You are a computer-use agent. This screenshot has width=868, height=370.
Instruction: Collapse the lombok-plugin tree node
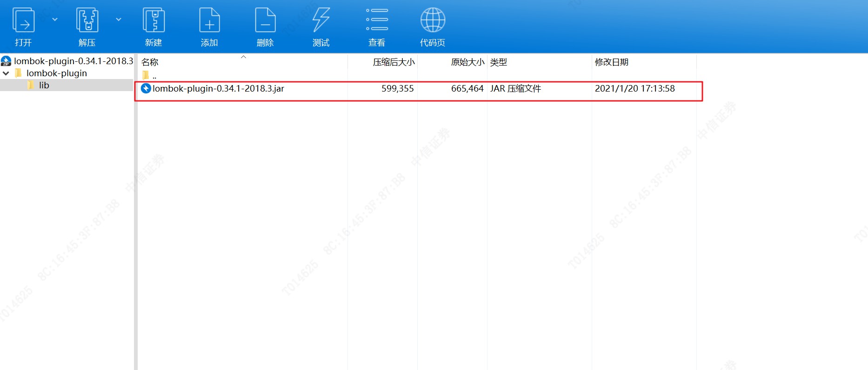[x=6, y=73]
